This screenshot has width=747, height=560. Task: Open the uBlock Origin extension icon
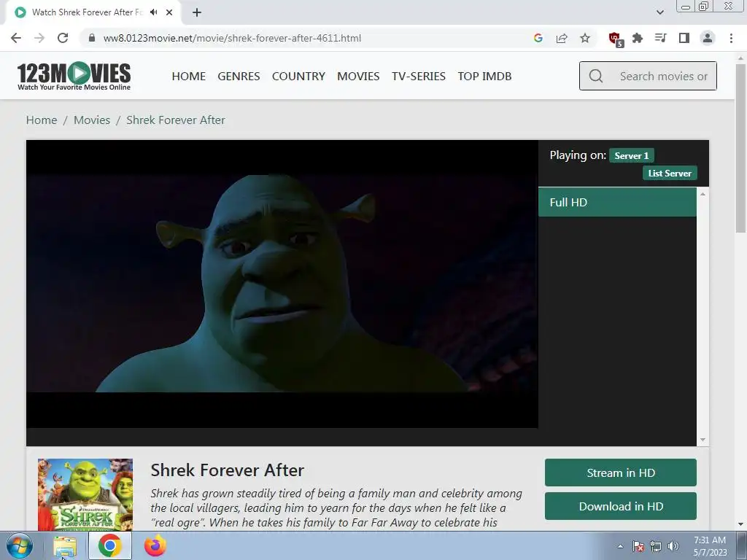pyautogui.click(x=615, y=39)
